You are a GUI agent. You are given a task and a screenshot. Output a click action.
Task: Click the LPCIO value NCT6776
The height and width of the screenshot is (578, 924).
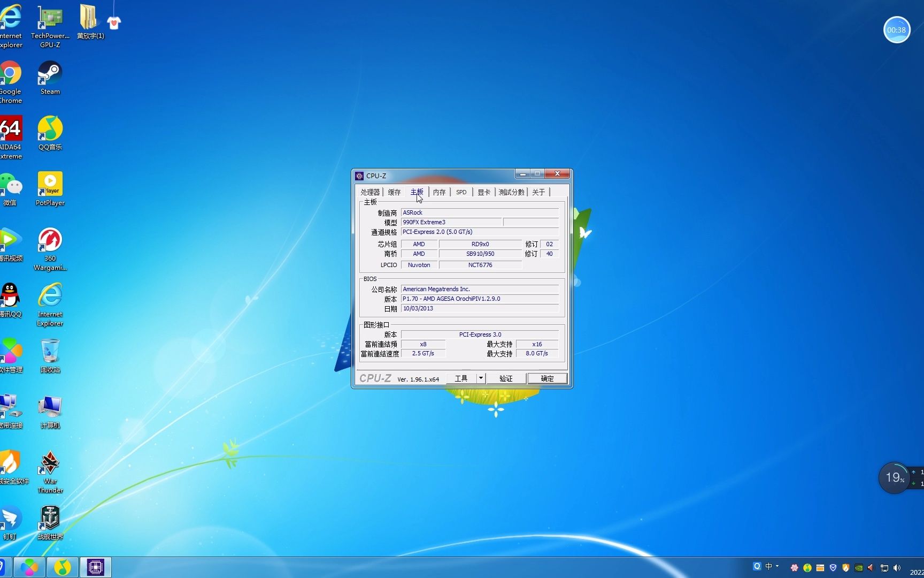[480, 265]
